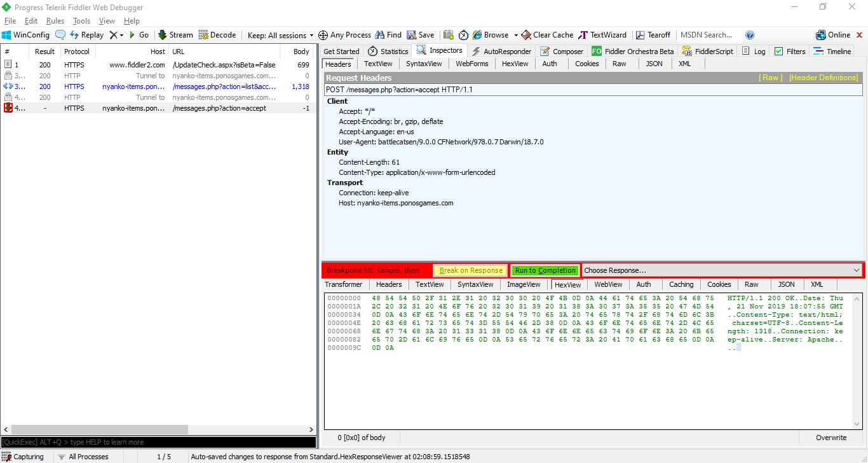Sort sessions by Protocol column header
This screenshot has height=463, width=868.
[x=77, y=52]
